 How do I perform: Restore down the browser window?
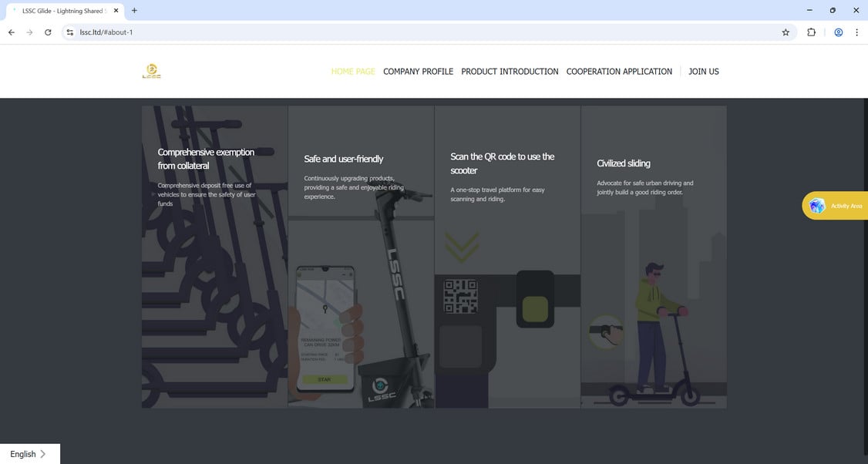point(833,11)
